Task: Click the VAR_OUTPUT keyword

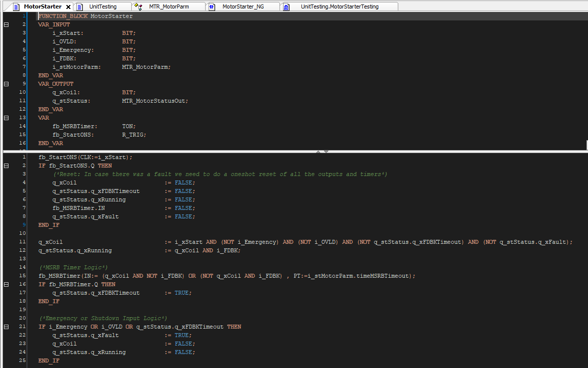Action: coord(56,84)
